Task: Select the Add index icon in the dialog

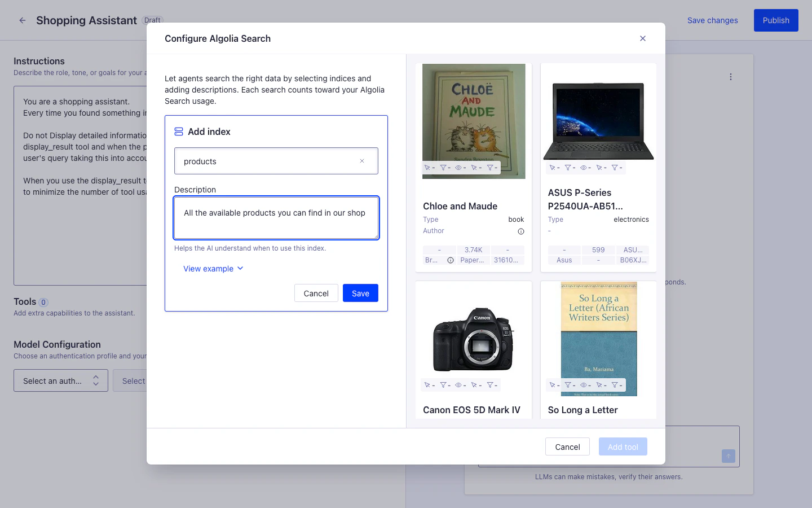Action: (179, 131)
